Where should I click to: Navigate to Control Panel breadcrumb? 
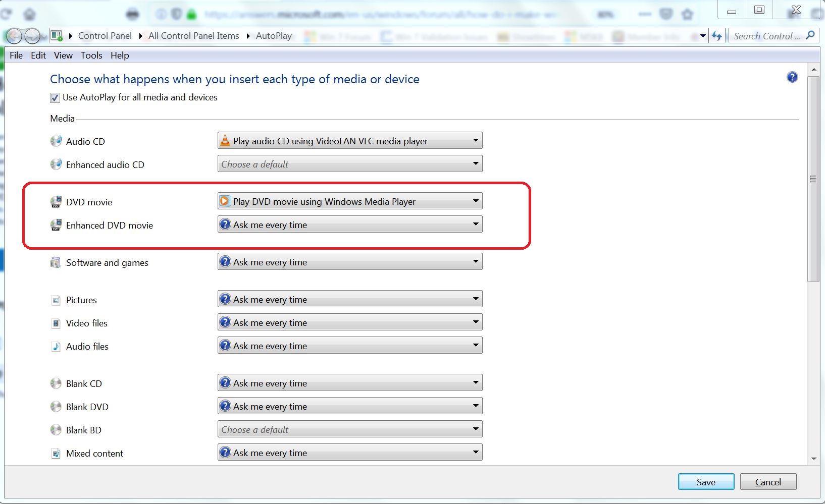(105, 36)
